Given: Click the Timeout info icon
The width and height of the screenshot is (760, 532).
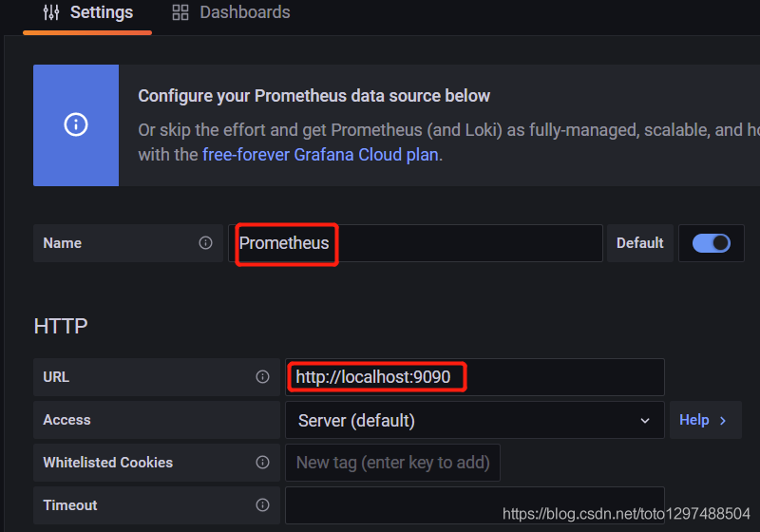Looking at the screenshot, I should [x=262, y=505].
